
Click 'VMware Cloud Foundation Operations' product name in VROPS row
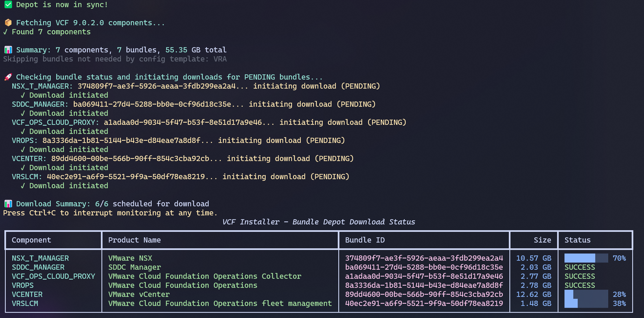pyautogui.click(x=183, y=285)
